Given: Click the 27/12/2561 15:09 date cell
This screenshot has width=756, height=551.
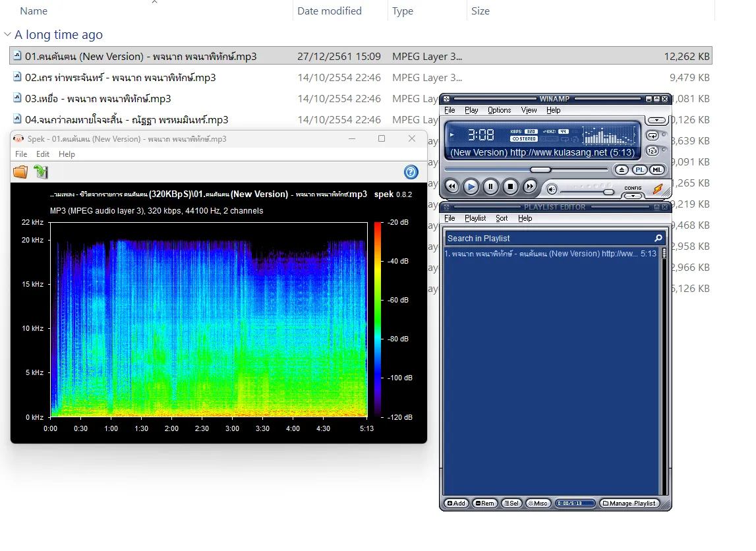Looking at the screenshot, I should pyautogui.click(x=339, y=56).
